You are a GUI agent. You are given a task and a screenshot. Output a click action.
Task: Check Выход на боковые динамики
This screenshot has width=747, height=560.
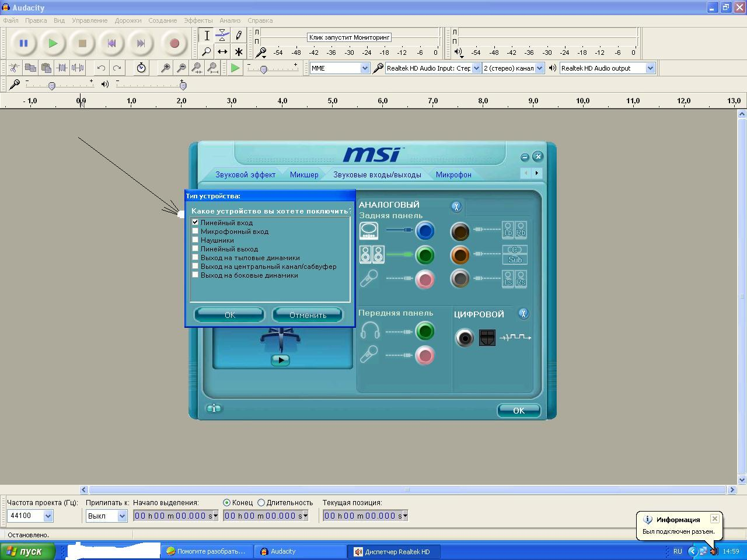tap(196, 275)
